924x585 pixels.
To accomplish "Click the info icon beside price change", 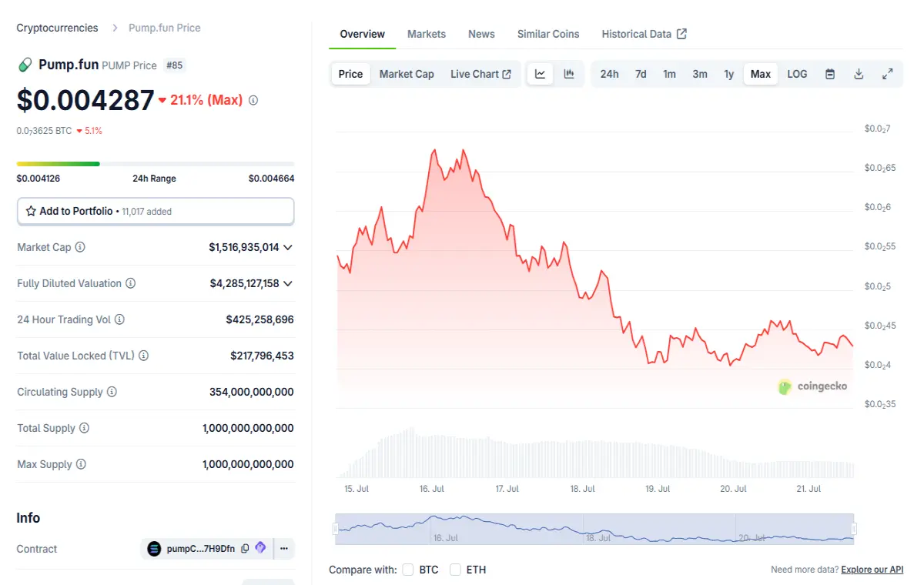I will 253,100.
